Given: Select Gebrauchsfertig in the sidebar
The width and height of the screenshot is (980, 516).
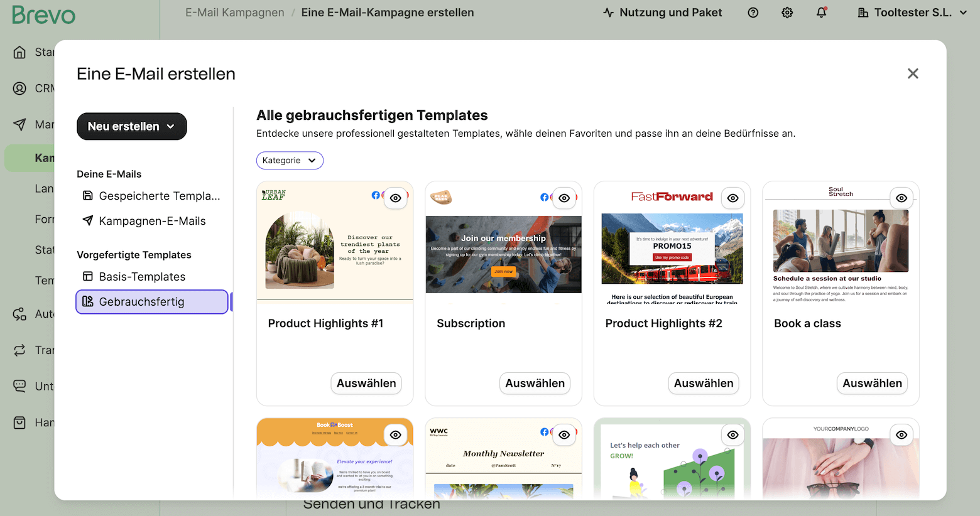Looking at the screenshot, I should click(x=151, y=302).
